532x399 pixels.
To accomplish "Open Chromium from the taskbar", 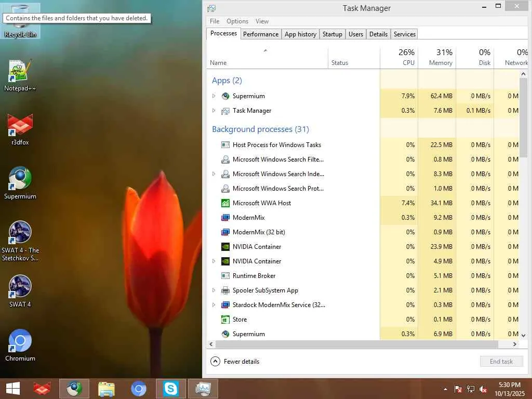I will [x=138, y=389].
